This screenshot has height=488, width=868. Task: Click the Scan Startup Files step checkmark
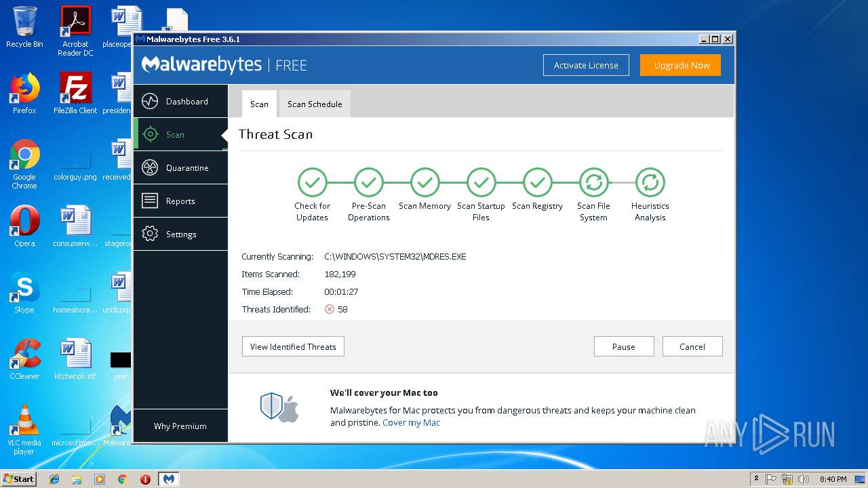point(481,182)
